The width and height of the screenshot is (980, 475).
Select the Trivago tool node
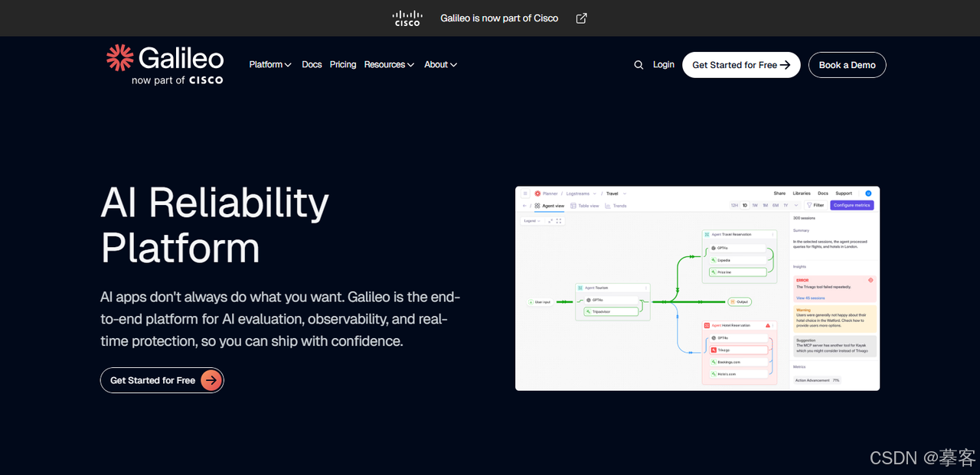coord(738,350)
